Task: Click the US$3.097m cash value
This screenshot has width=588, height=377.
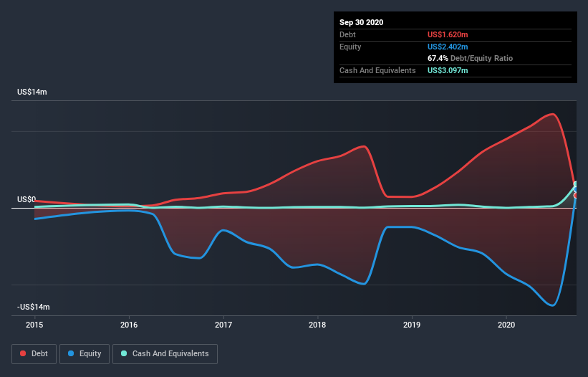Action: click(448, 70)
